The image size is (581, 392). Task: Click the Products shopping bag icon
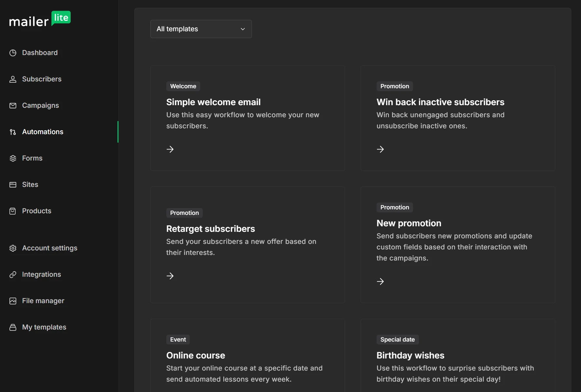pyautogui.click(x=13, y=211)
